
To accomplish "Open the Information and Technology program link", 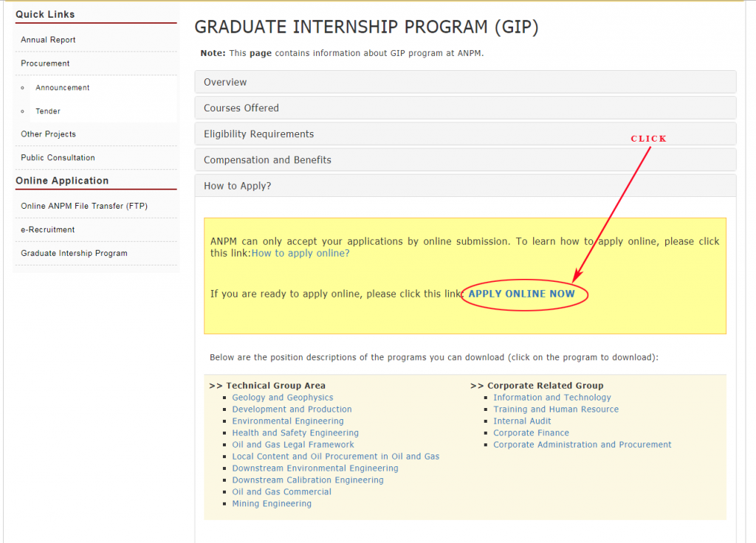I will 552,398.
